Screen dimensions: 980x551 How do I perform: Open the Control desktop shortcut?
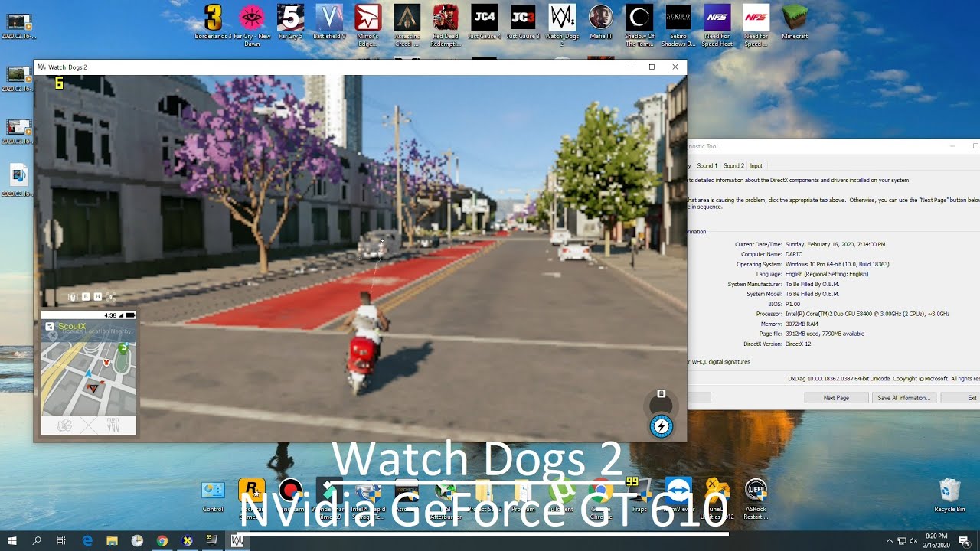213,495
